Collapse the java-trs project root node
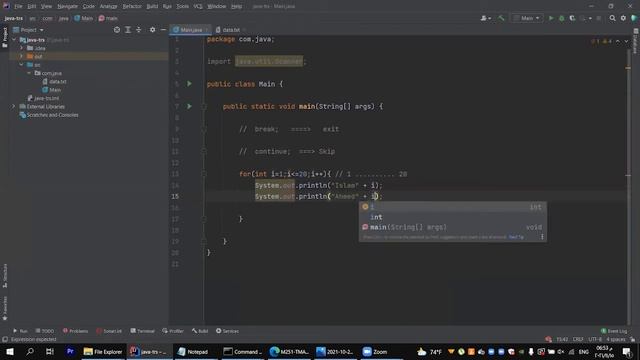Image resolution: width=640 pixels, height=360 pixels. point(14,40)
